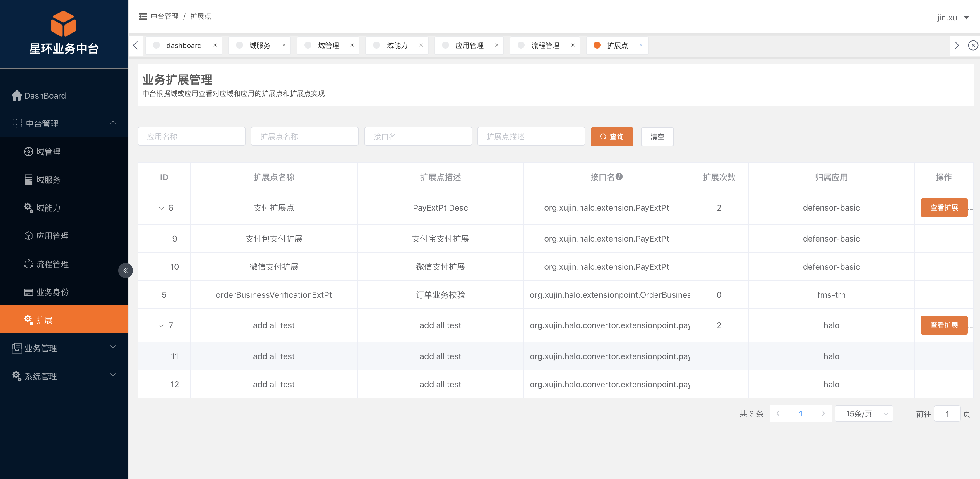The height and width of the screenshot is (479, 980).
Task: Expand the 业务管理 menu chevron
Action: click(113, 347)
